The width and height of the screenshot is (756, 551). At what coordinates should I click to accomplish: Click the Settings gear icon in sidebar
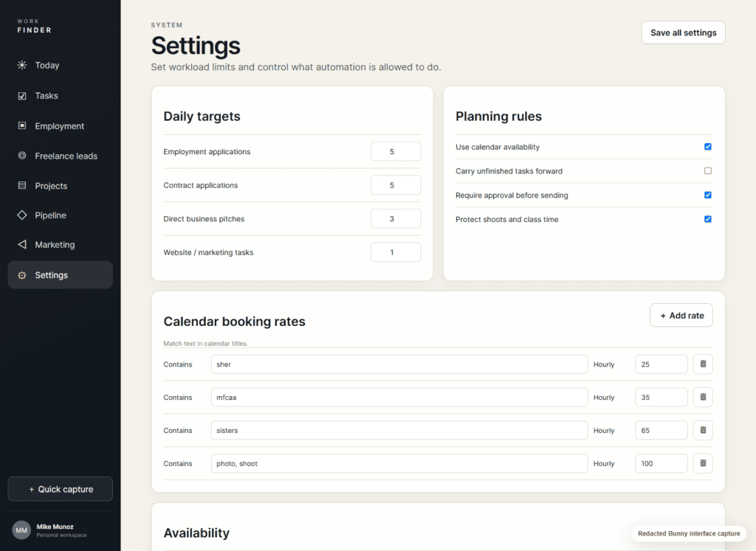(x=22, y=275)
